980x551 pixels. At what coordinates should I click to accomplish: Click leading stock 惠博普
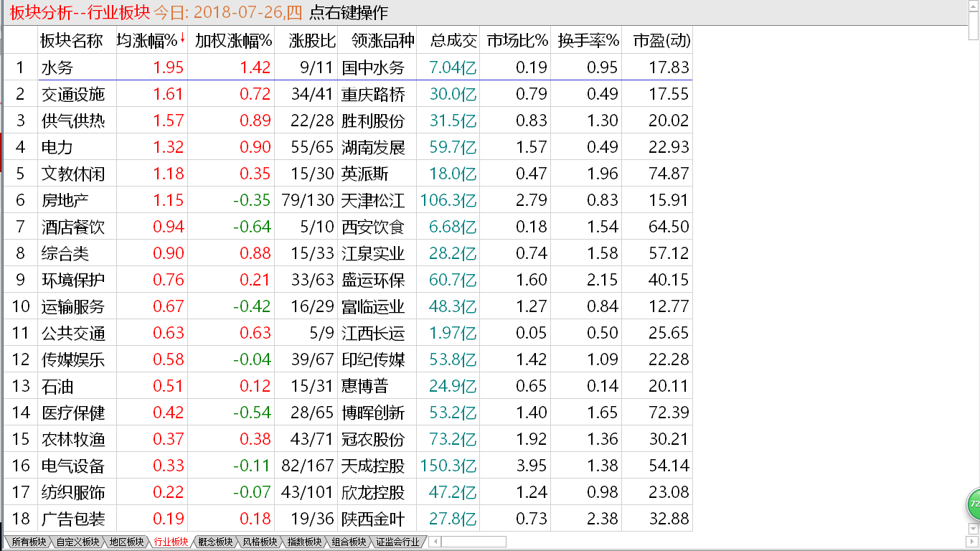coord(365,386)
